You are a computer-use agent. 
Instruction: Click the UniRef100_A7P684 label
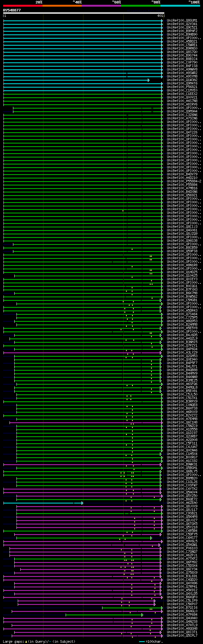coord(182,615)
